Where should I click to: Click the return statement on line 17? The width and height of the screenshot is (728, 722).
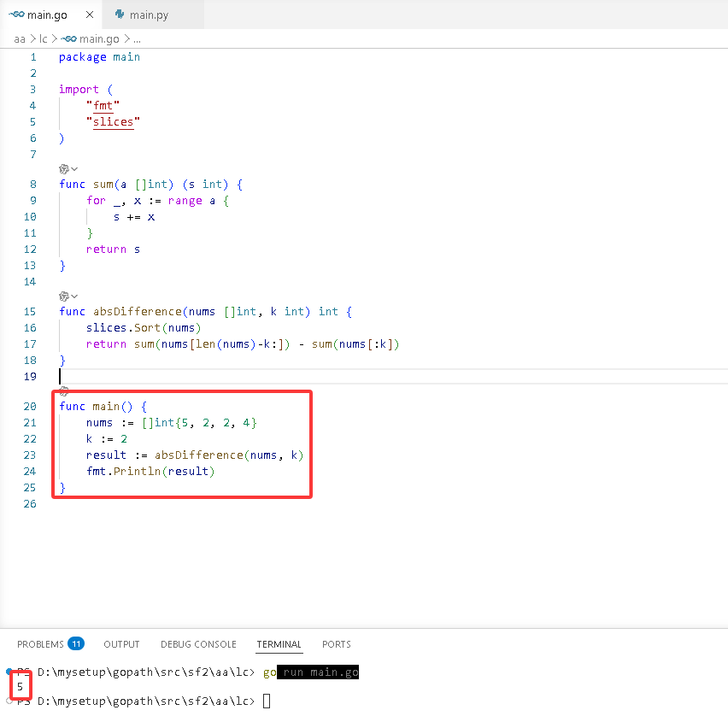point(243,344)
